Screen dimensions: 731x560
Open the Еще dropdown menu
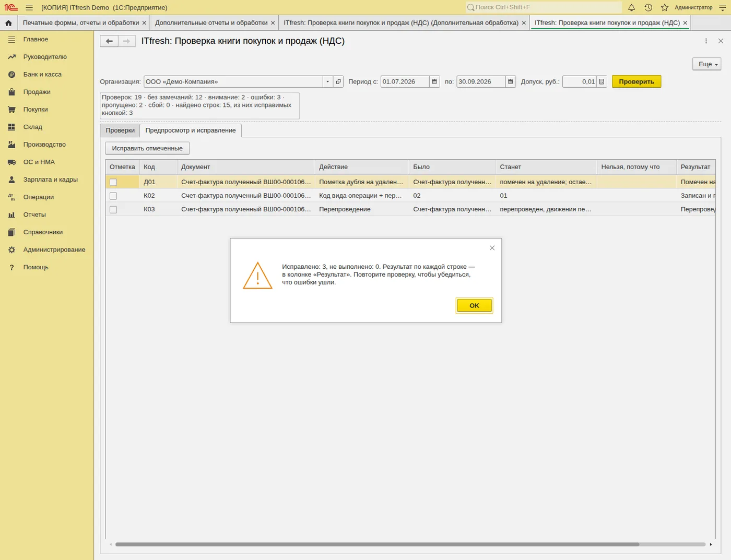pyautogui.click(x=706, y=64)
